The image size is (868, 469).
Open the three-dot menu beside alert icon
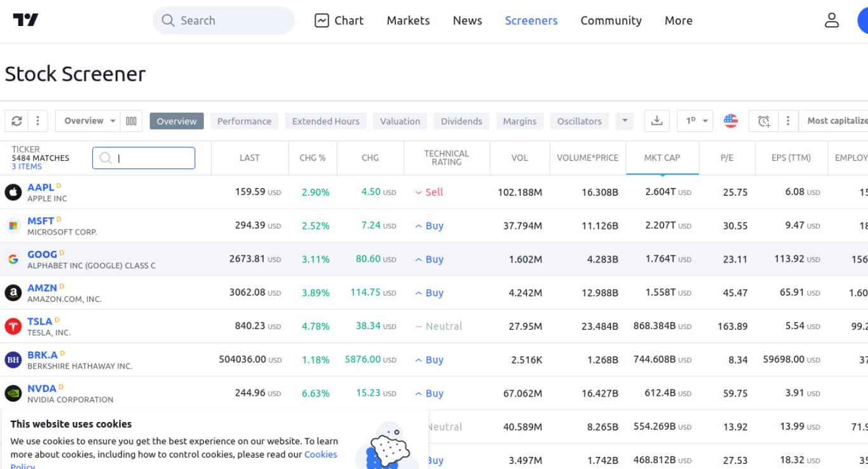(788, 121)
